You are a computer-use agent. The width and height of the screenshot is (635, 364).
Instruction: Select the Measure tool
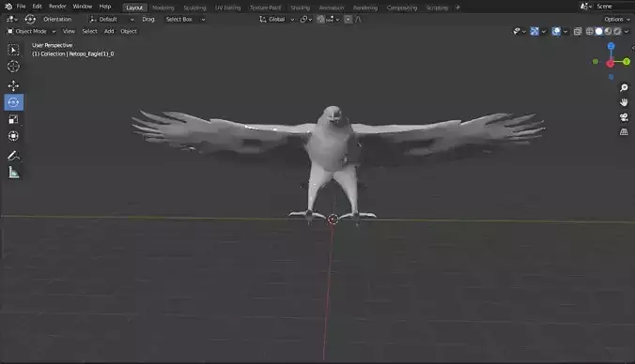13,173
